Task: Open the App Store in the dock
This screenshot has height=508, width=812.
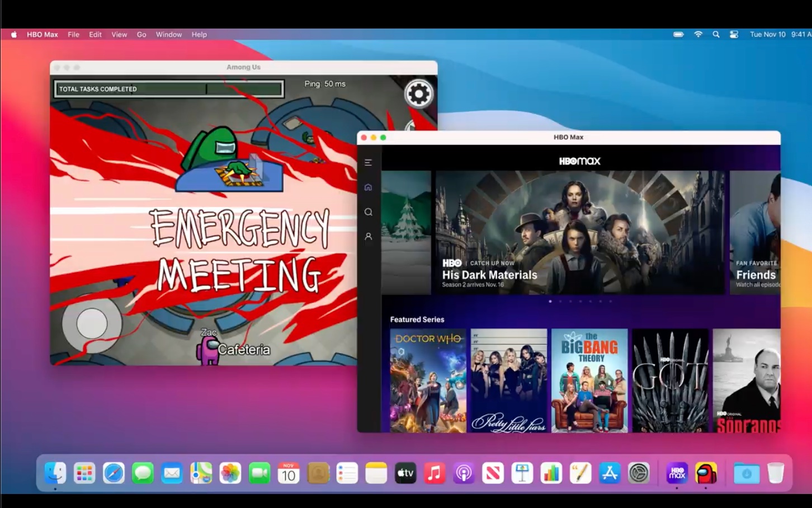Action: click(x=610, y=473)
